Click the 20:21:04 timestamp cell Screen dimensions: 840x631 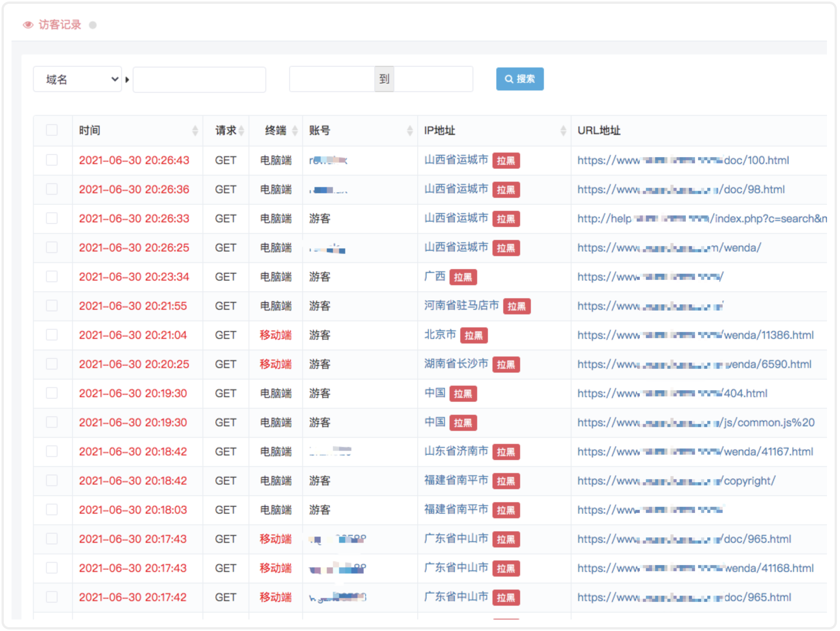(x=133, y=335)
